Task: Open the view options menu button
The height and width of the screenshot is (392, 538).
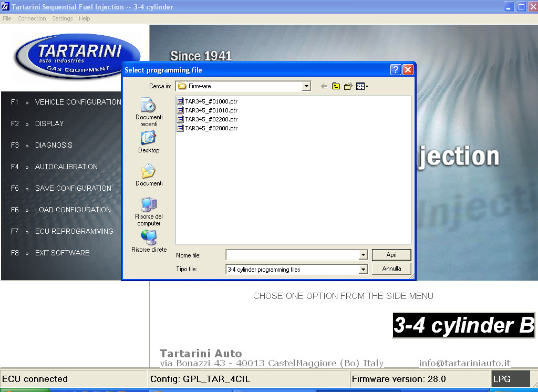Action: coord(362,86)
